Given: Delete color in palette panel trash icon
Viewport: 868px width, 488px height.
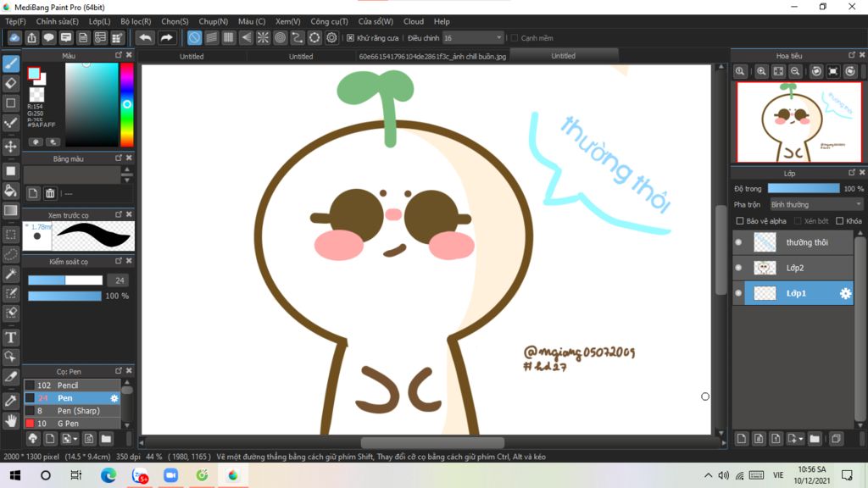Looking at the screenshot, I should pos(50,193).
